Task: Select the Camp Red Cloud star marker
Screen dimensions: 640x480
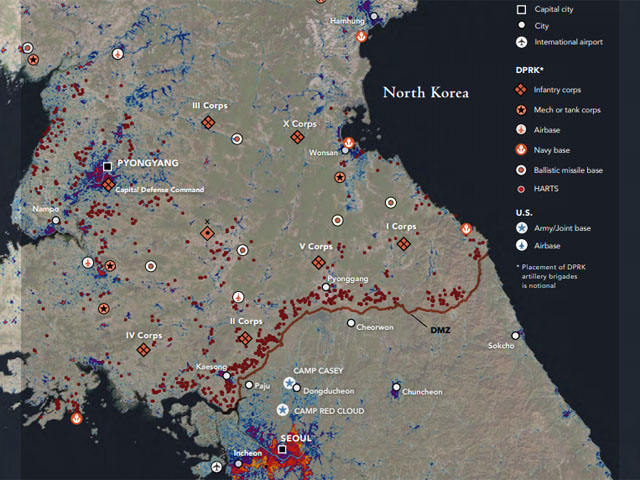Action: click(283, 410)
